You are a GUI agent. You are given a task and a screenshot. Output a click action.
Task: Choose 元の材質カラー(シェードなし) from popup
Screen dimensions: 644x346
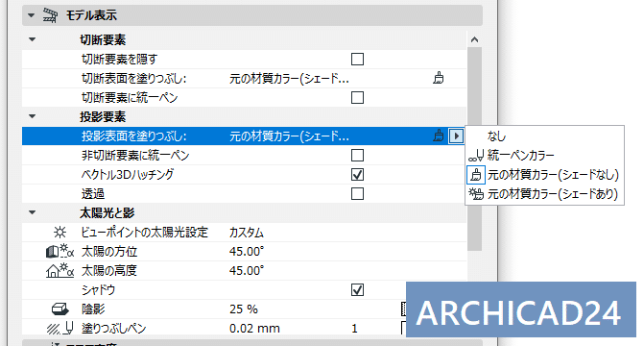(544, 175)
